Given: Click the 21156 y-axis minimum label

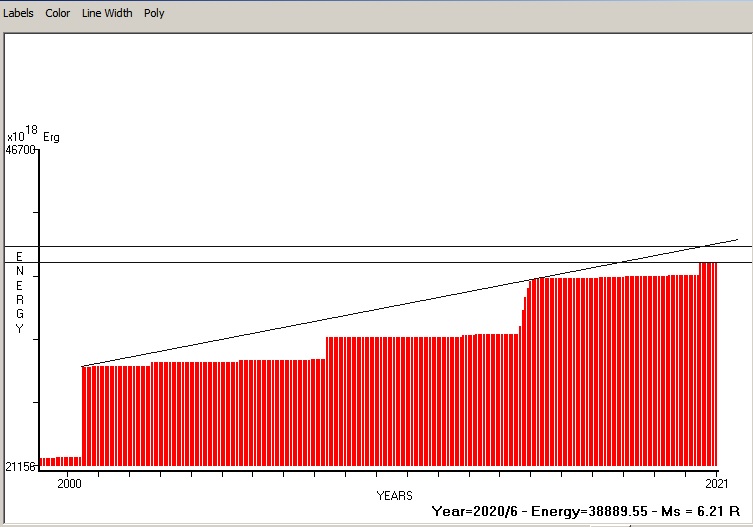Looking at the screenshot, I should pos(20,467).
